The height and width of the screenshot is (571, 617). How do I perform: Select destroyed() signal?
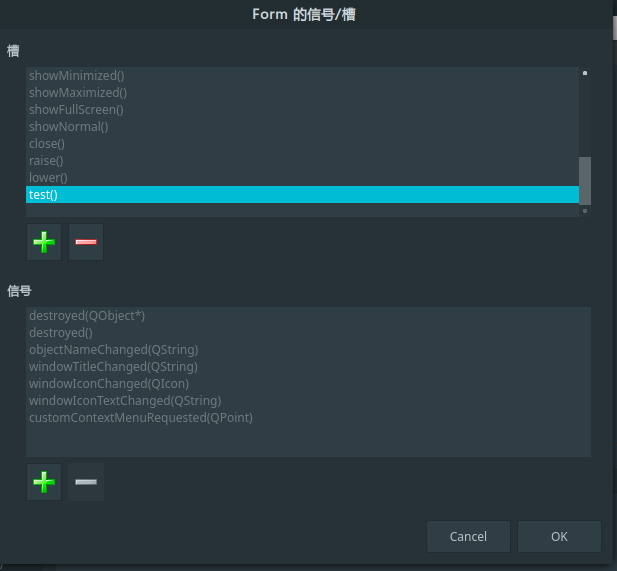[308, 333]
